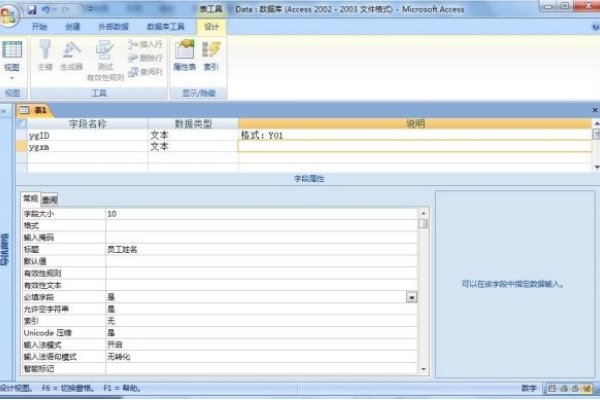Image resolution: width=600 pixels, height=400 pixels.
Task: Switch to the 创建 ribbon tab
Action: click(x=72, y=26)
